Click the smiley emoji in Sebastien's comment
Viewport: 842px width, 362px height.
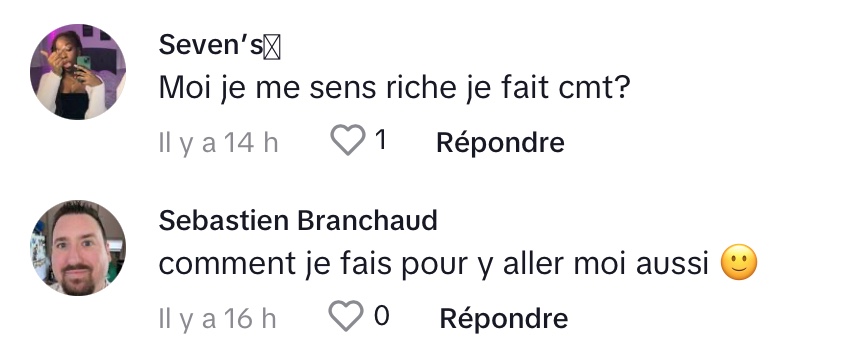tap(739, 263)
